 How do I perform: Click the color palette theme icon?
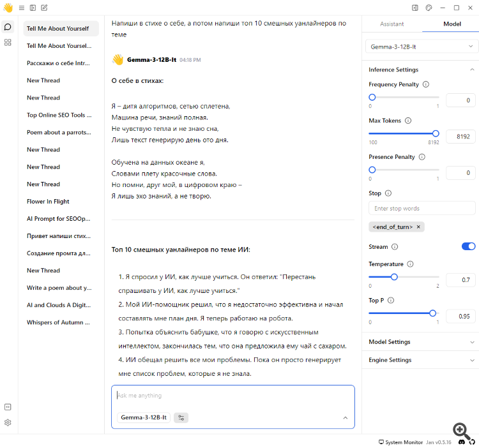point(429,8)
